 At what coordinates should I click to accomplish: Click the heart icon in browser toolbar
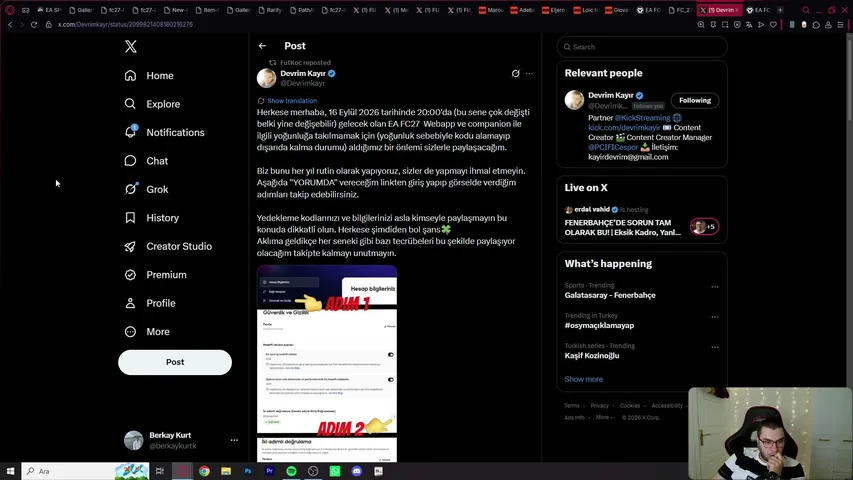(773, 24)
